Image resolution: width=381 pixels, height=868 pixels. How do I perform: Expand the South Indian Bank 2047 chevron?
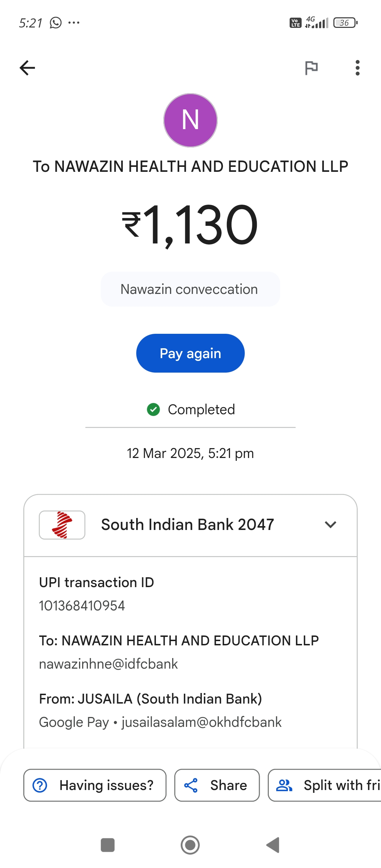point(330,525)
